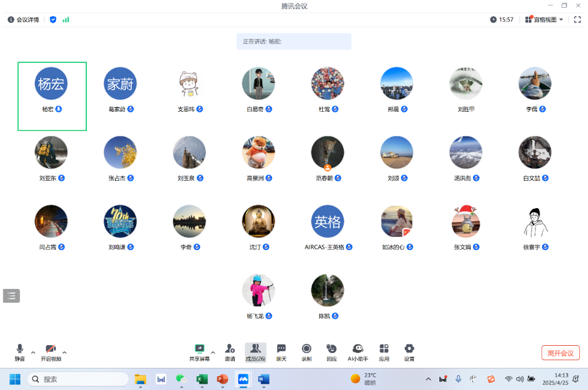The width and height of the screenshot is (588, 390).
Task: Click the blue security shield icon
Action: click(x=53, y=20)
